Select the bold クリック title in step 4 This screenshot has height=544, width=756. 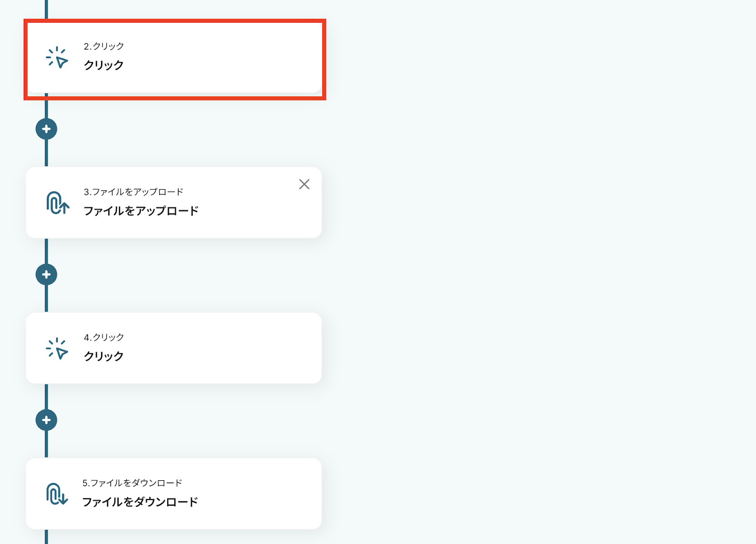(x=103, y=356)
